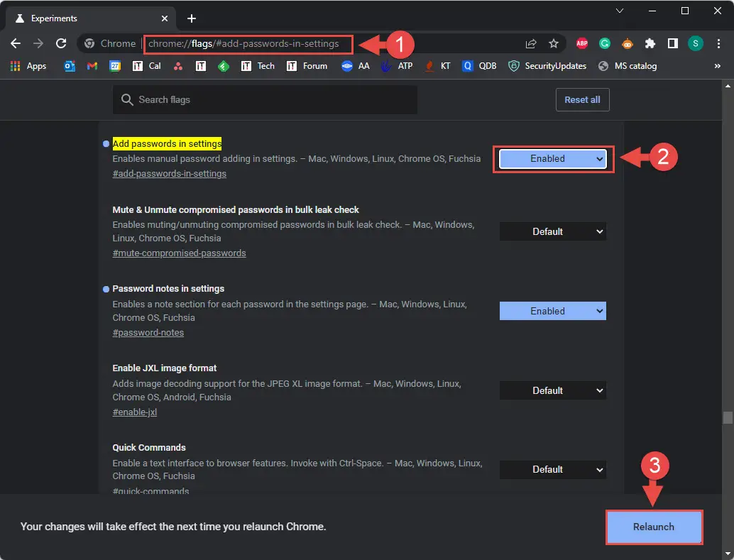
Task: Click the address bar URL text
Action: coord(243,43)
